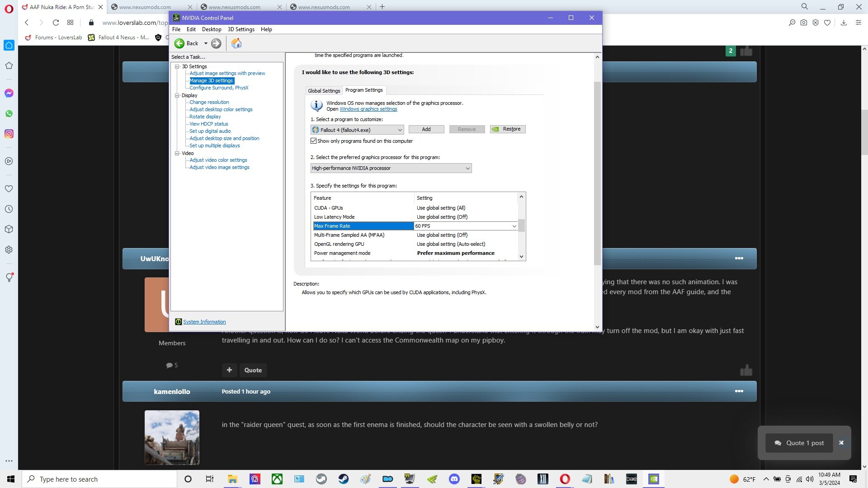This screenshot has height=488, width=868.
Task: Open options menu on kamenlollo's post
Action: (739, 391)
